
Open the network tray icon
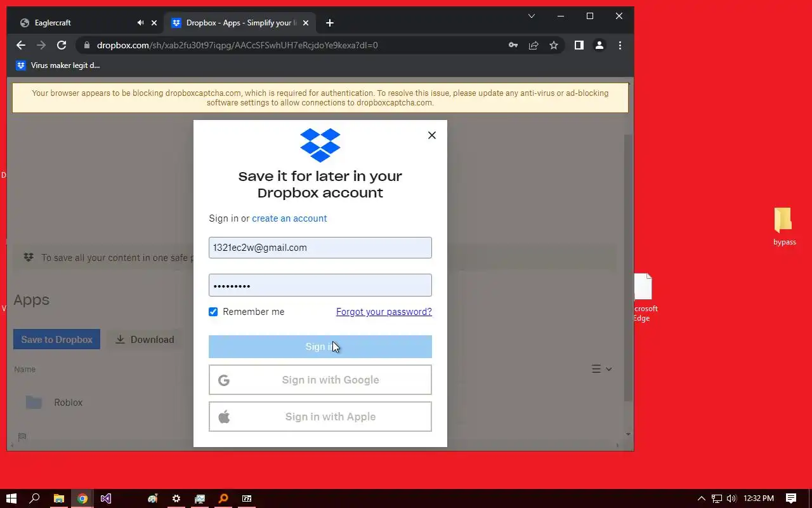point(717,498)
